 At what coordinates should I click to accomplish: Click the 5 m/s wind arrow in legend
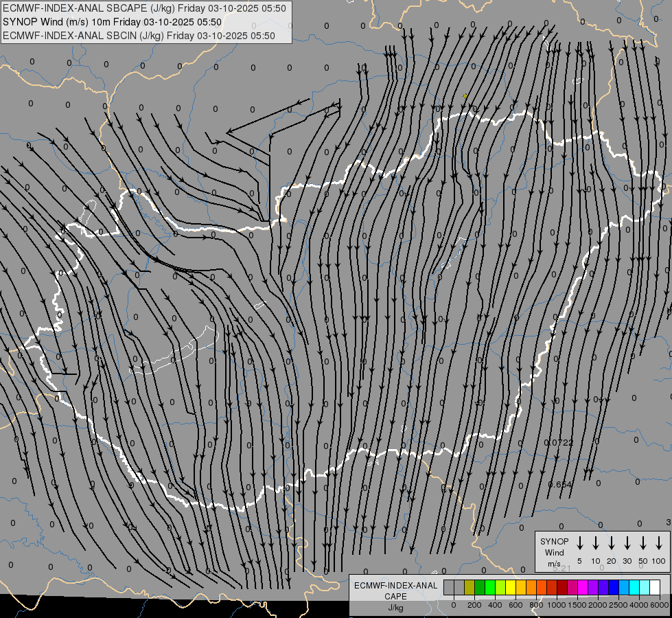(580, 543)
